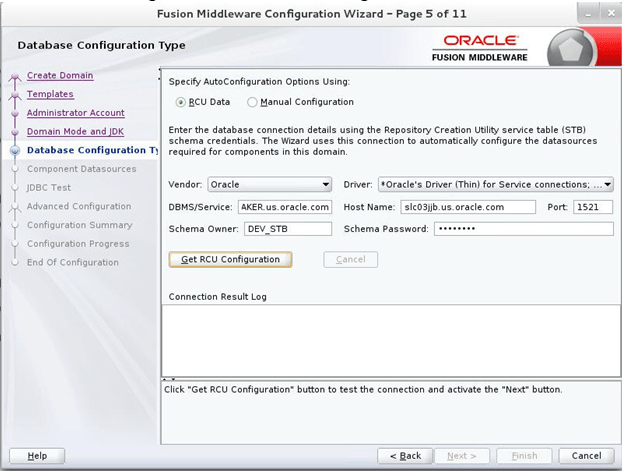This screenshot has width=622, height=471.
Task: Click the Schema Password field
Action: click(x=524, y=229)
